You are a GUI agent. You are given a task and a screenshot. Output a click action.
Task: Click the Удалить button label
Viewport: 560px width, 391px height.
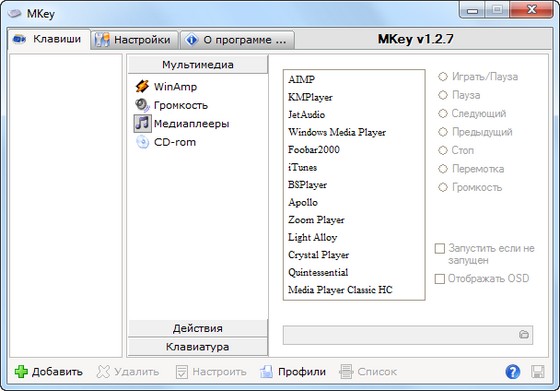pyautogui.click(x=137, y=372)
